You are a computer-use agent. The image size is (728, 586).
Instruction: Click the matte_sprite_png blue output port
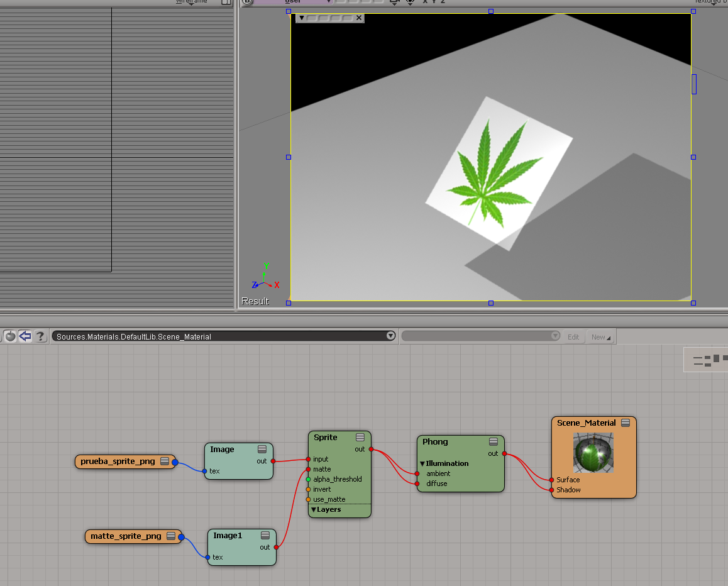point(182,537)
